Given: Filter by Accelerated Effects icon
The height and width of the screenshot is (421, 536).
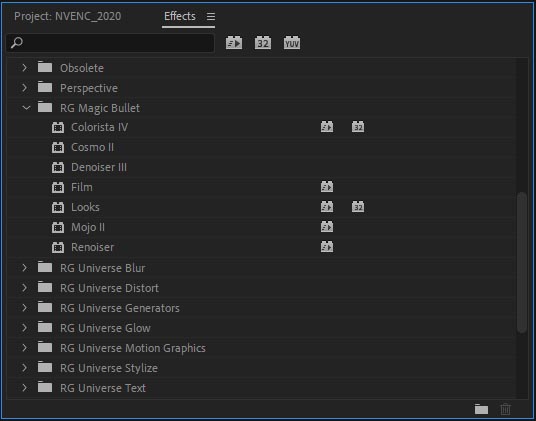Looking at the screenshot, I should [x=234, y=43].
